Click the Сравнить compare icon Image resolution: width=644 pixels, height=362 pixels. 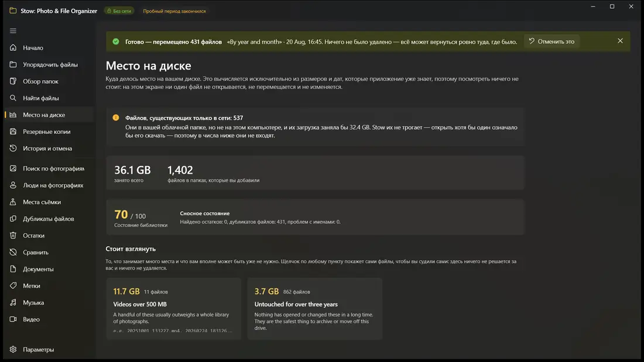(x=13, y=253)
